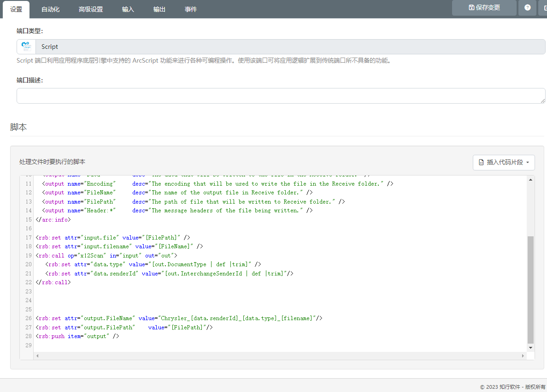
Task: Click line 17 rsb:set input.file code
Action: coord(113,238)
